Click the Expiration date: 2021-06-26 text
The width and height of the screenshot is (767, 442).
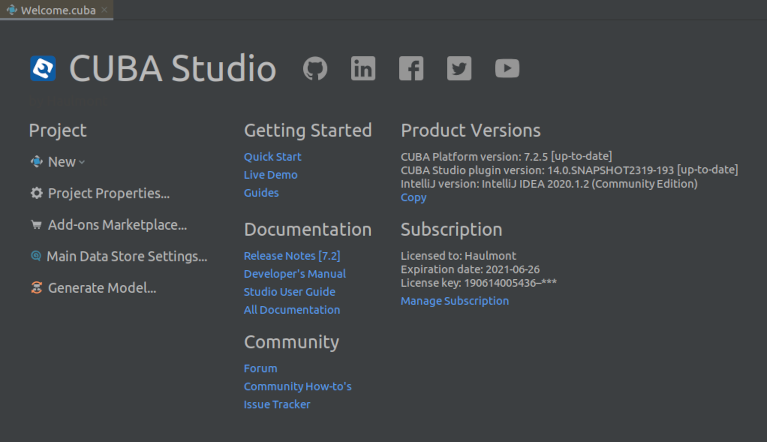470,269
